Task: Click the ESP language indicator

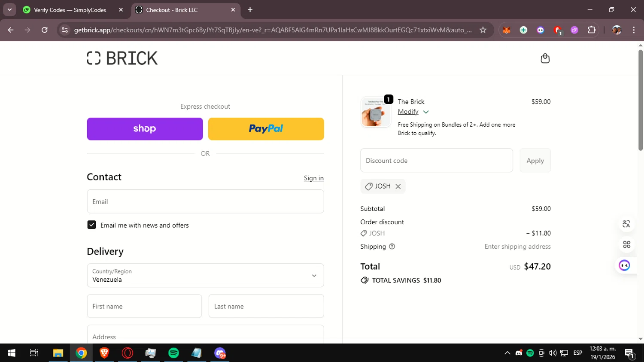Action: tap(578, 353)
